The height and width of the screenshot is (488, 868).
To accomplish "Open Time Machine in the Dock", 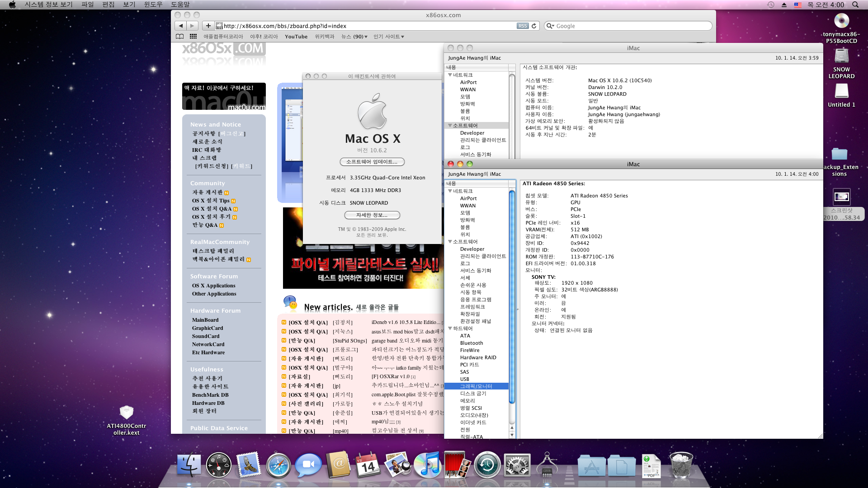I will pos(487,465).
